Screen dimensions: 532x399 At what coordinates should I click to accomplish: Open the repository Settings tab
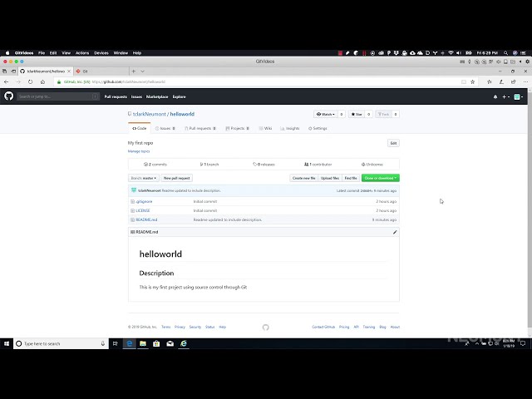click(x=318, y=128)
